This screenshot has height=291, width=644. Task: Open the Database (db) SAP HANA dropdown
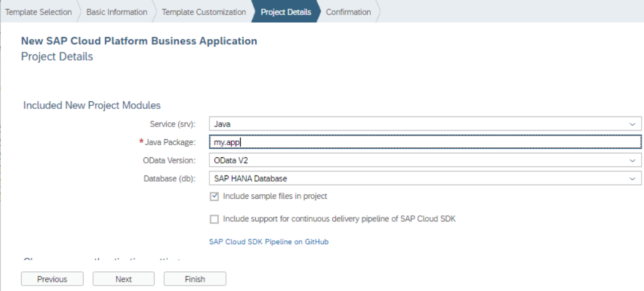tap(425, 179)
